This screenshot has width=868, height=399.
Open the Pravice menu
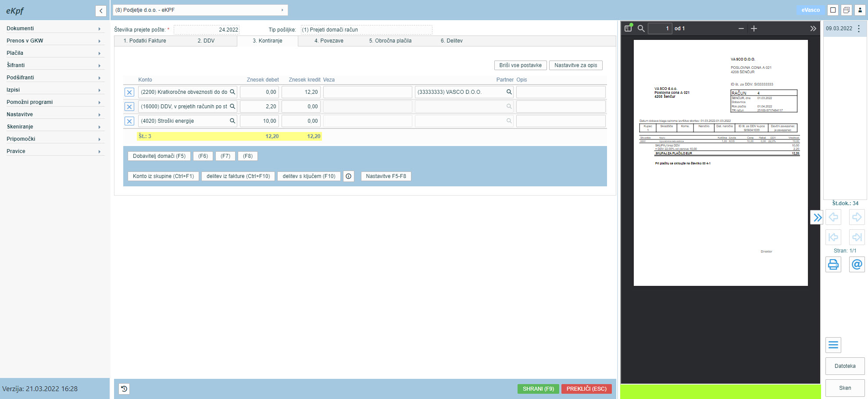[55, 151]
